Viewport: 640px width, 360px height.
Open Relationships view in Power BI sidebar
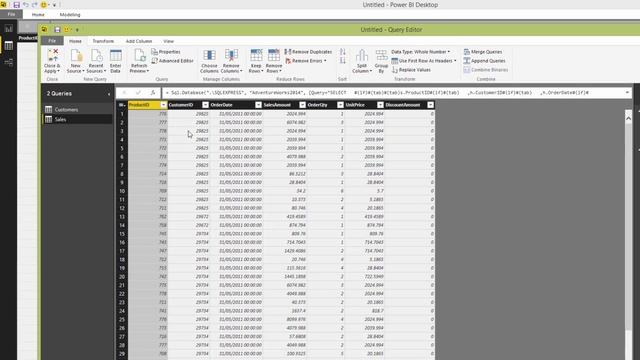[9, 62]
